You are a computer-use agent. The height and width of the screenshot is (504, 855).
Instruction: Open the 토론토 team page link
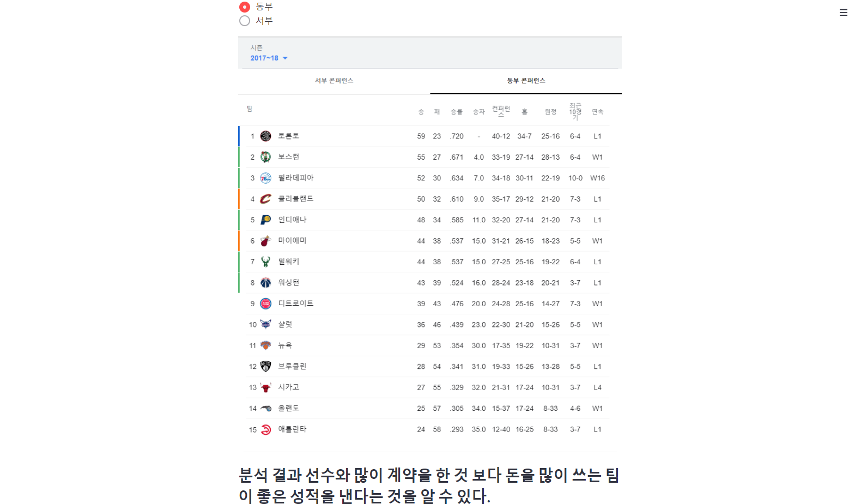290,136
